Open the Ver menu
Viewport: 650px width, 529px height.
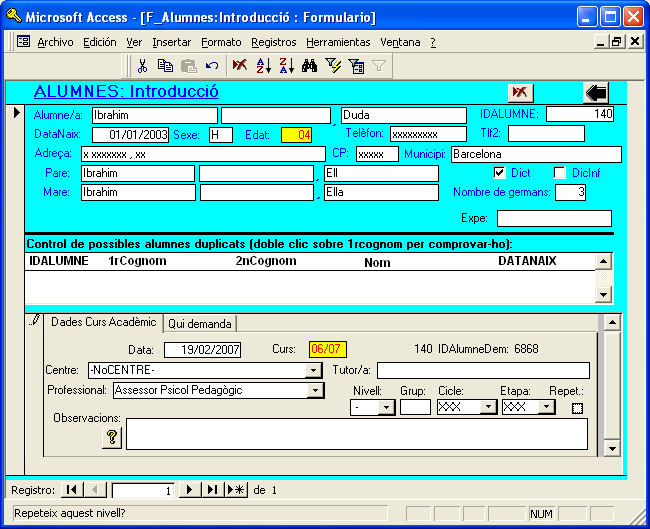(x=134, y=42)
